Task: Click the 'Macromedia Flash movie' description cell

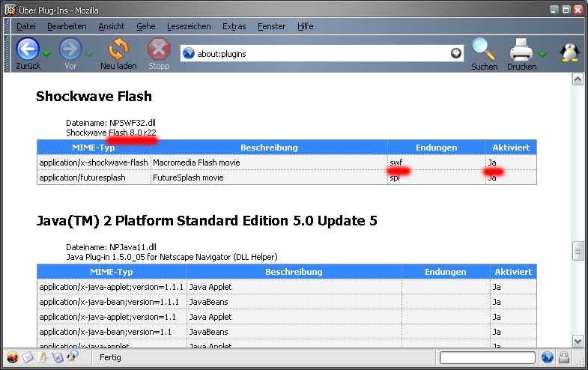Action: point(269,163)
